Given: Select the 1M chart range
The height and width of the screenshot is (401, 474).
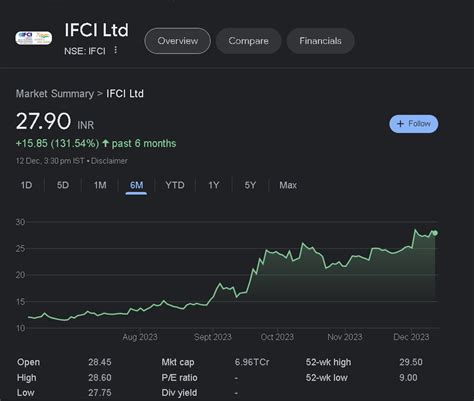Looking at the screenshot, I should pyautogui.click(x=100, y=185).
